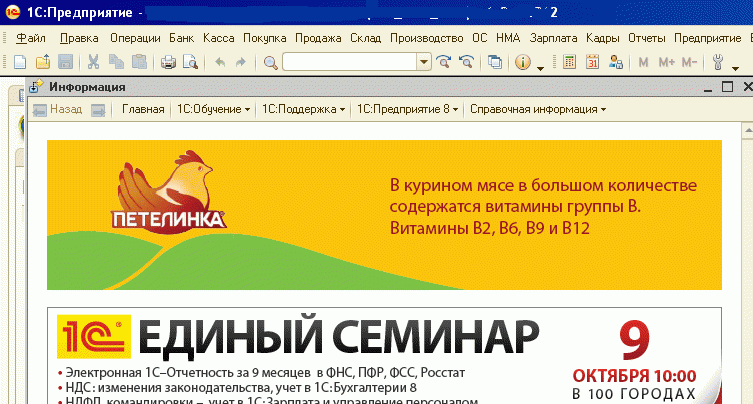Minimize the Информация window
Image resolution: width=753 pixels, height=404 pixels.
click(x=708, y=88)
